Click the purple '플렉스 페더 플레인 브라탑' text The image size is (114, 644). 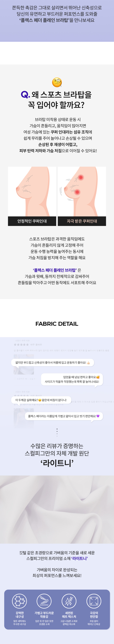click(55, 270)
